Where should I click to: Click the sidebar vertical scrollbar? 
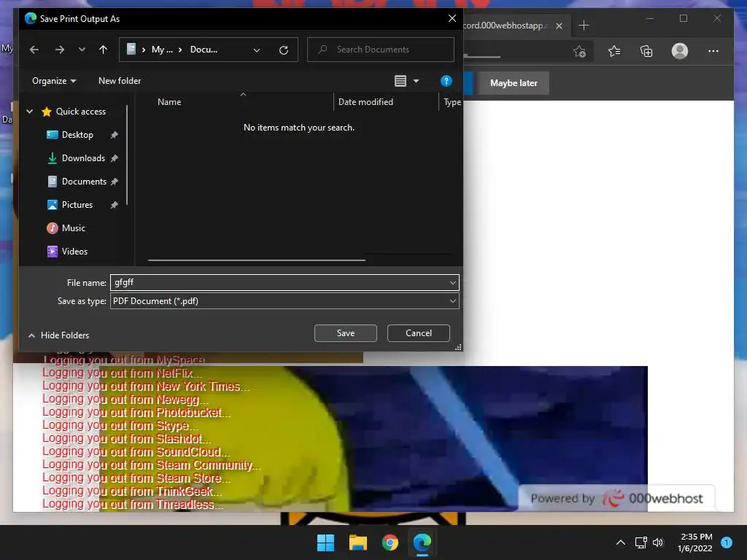pos(127,155)
